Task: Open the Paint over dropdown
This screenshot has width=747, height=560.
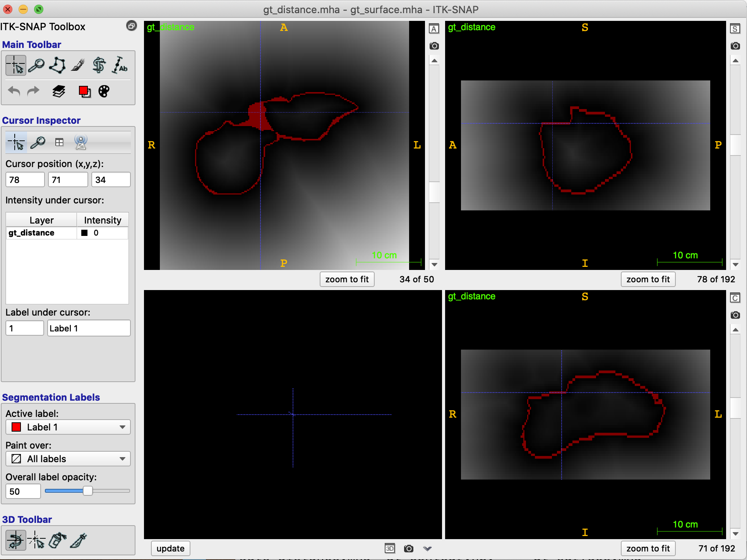Action: pos(68,459)
